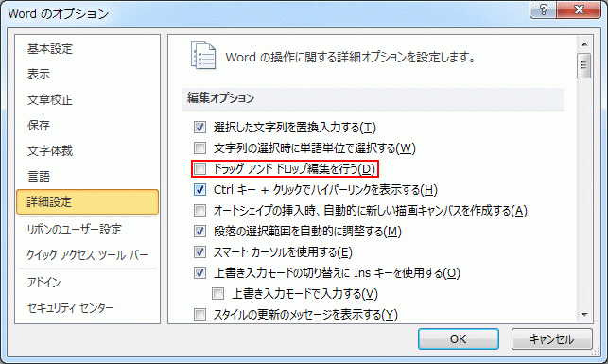Select the 保存 category
Viewport: 608px width, 364px height.
coord(88,125)
